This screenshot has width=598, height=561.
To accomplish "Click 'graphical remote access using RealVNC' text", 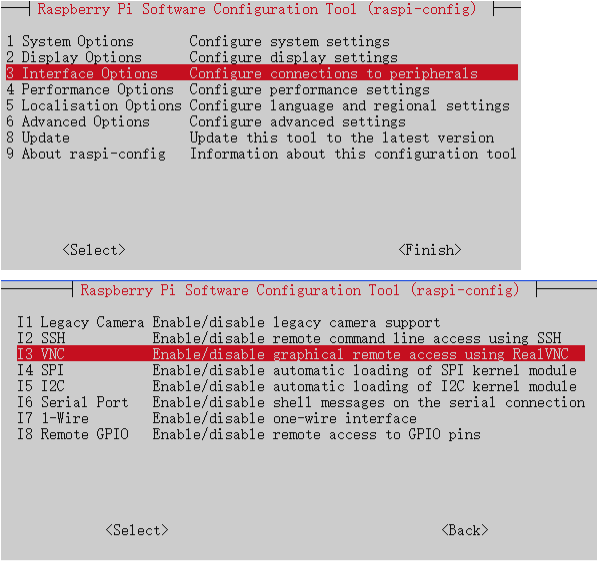I will [x=421, y=354].
